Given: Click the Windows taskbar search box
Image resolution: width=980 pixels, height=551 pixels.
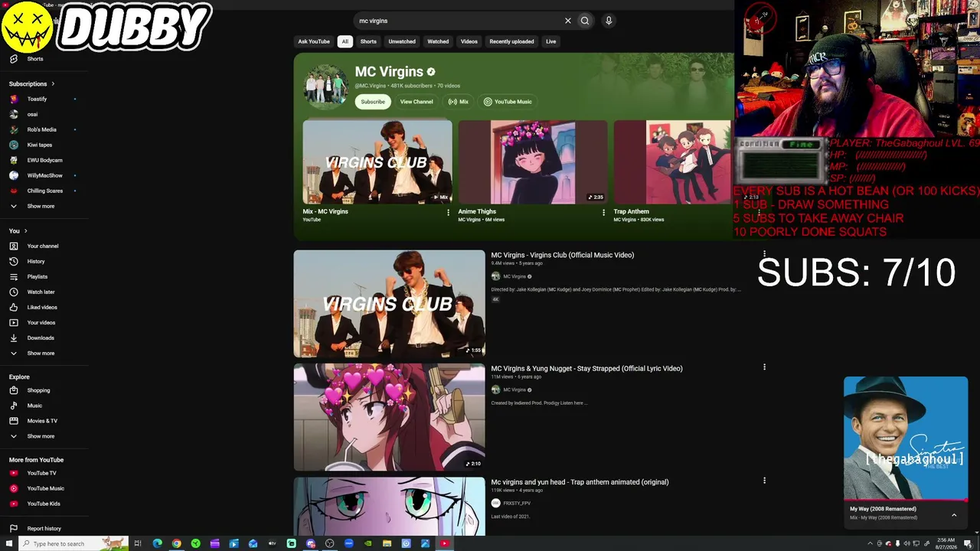Looking at the screenshot, I should (72, 543).
